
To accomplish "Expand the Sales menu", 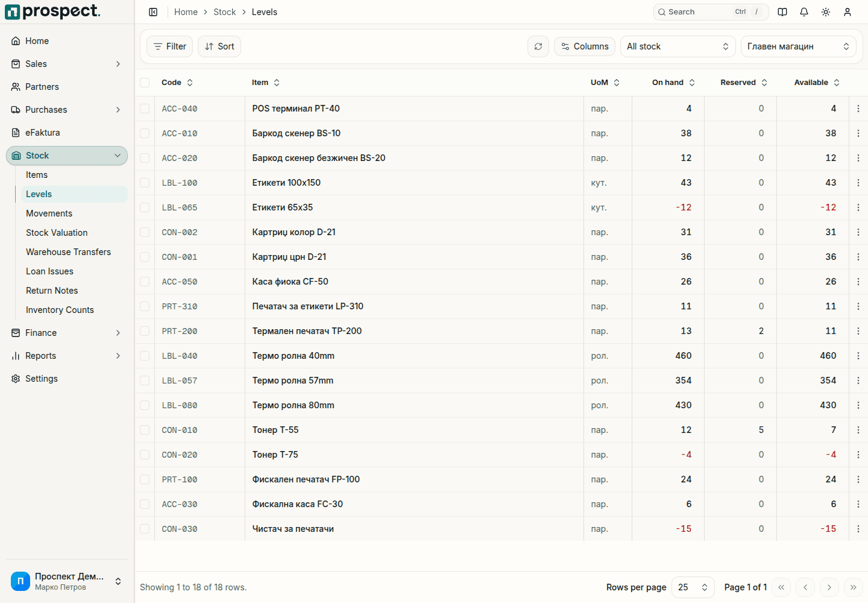I will [67, 64].
